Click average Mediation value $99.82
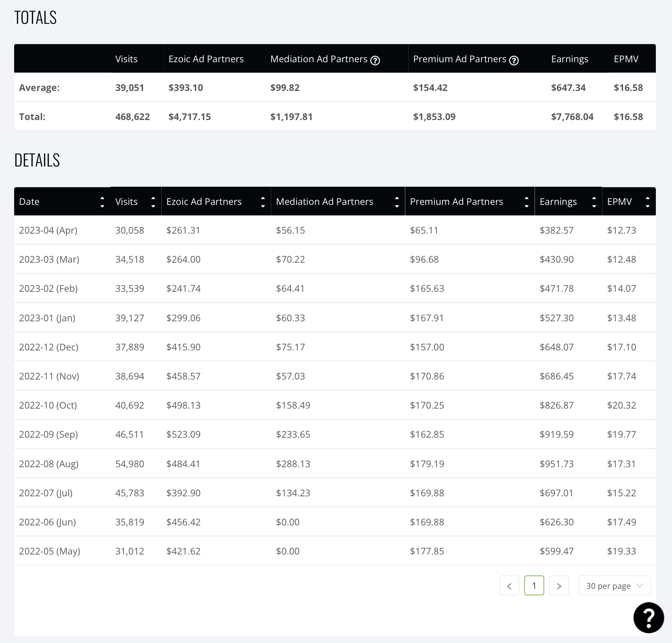Viewport: 672px width, 643px height. [285, 88]
